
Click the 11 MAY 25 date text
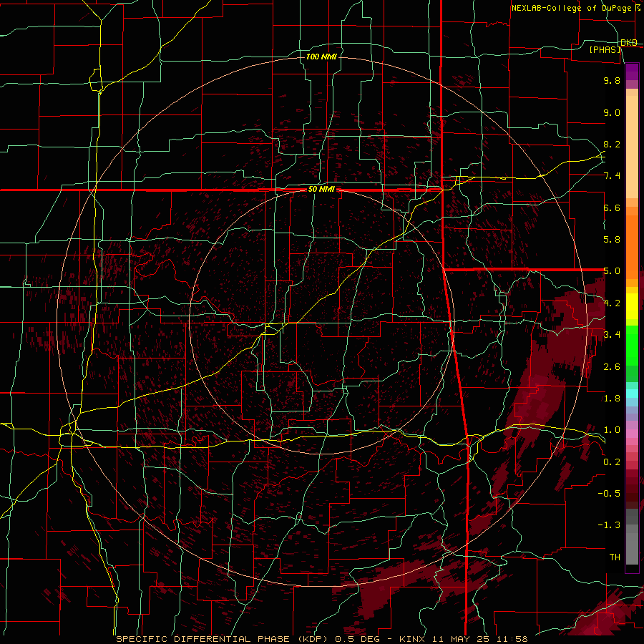tap(462, 639)
